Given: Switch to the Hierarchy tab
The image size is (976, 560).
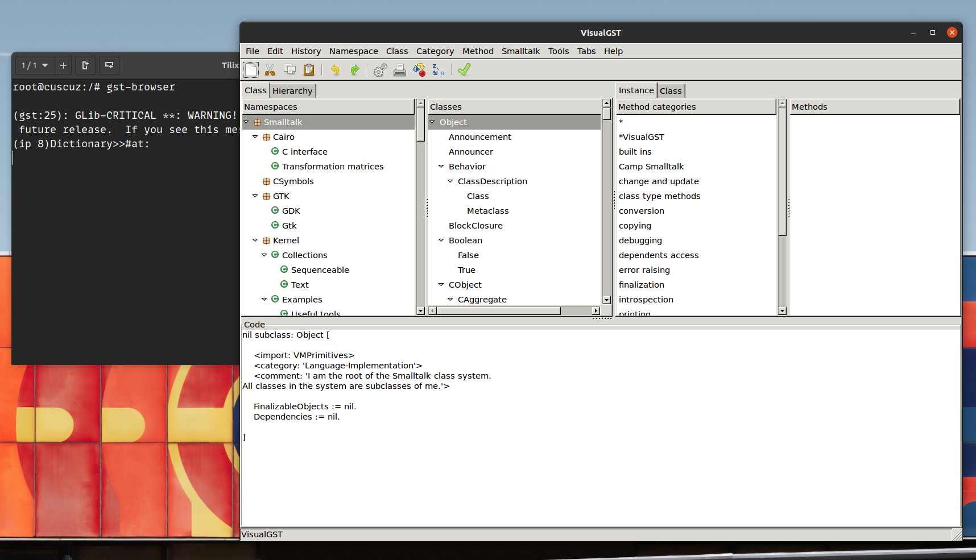Looking at the screenshot, I should [x=292, y=91].
